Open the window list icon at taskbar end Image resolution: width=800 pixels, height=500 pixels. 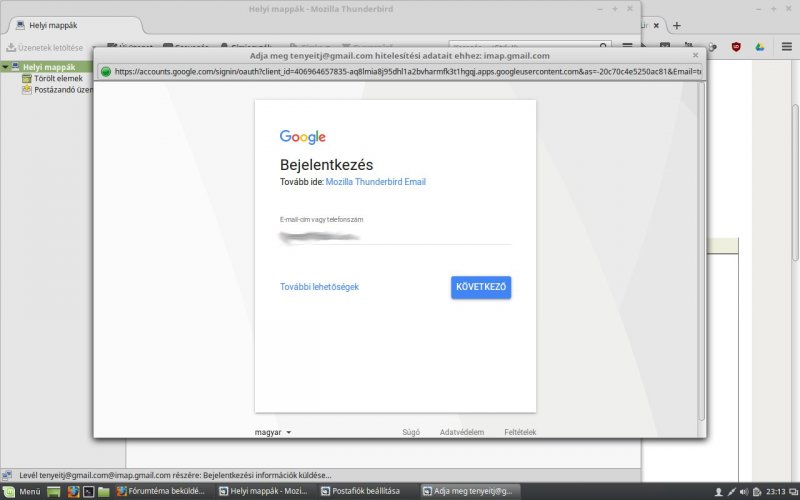pyautogui.click(x=793, y=492)
